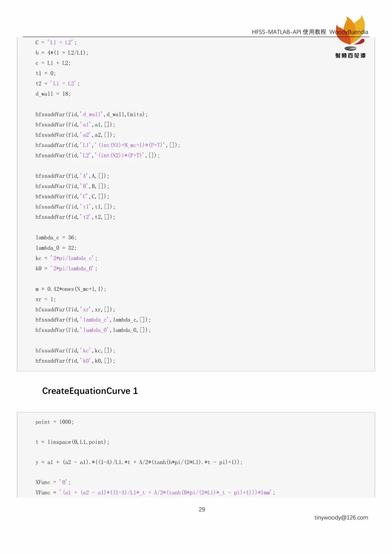Click the line "lambda_0 = 32;"
Viewport: 392px width, 554px height.
56,248
